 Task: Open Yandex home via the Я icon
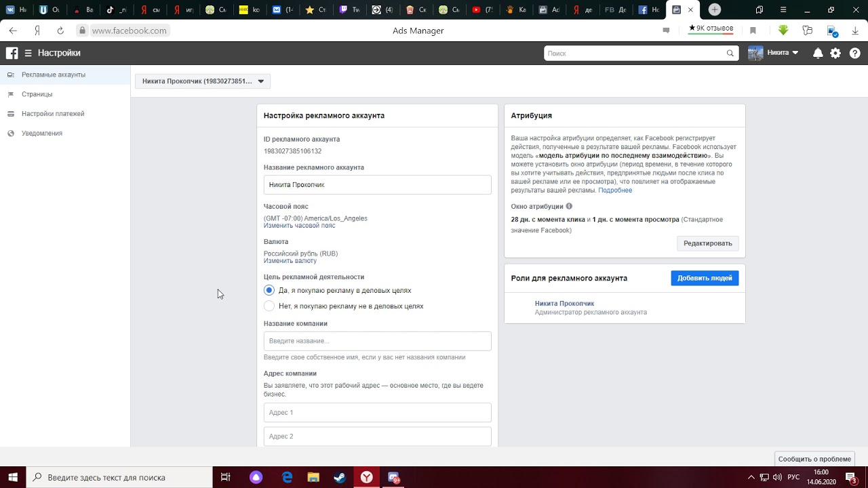(37, 30)
